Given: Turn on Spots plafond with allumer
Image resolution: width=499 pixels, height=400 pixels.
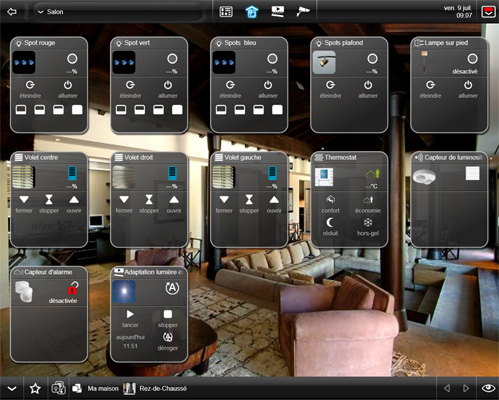Looking at the screenshot, I should pyautogui.click(x=368, y=89).
